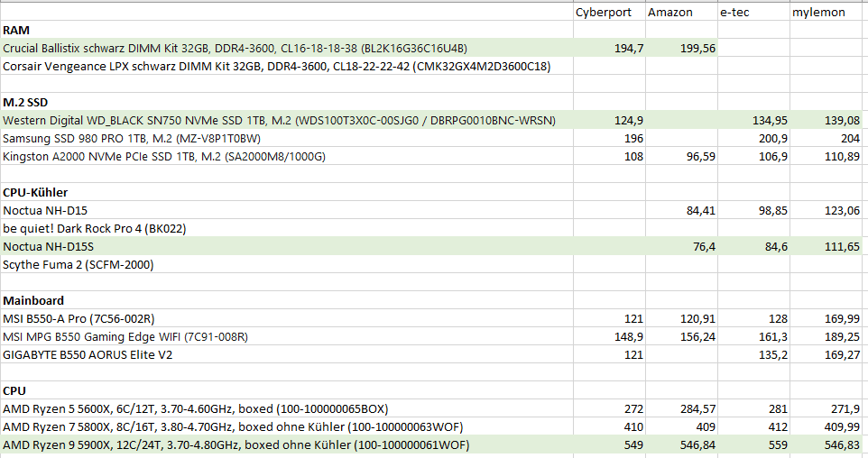Screen dimensions: 868x458
Task: Click the 139,08 mylemon price cell
Action: coord(826,120)
